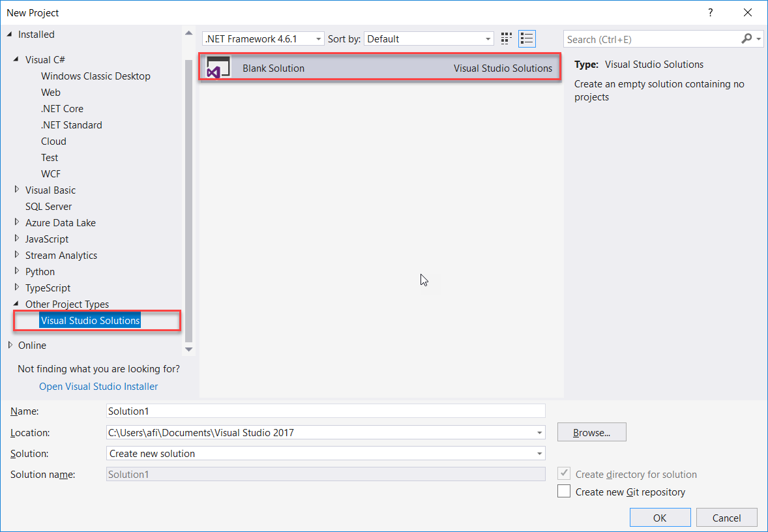
Task: Open search options dropdown arrow
Action: (759, 38)
